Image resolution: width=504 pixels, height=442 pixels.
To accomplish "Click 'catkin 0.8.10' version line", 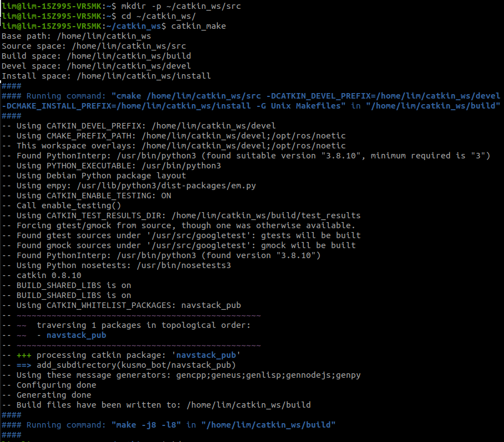I will pos(42,275).
